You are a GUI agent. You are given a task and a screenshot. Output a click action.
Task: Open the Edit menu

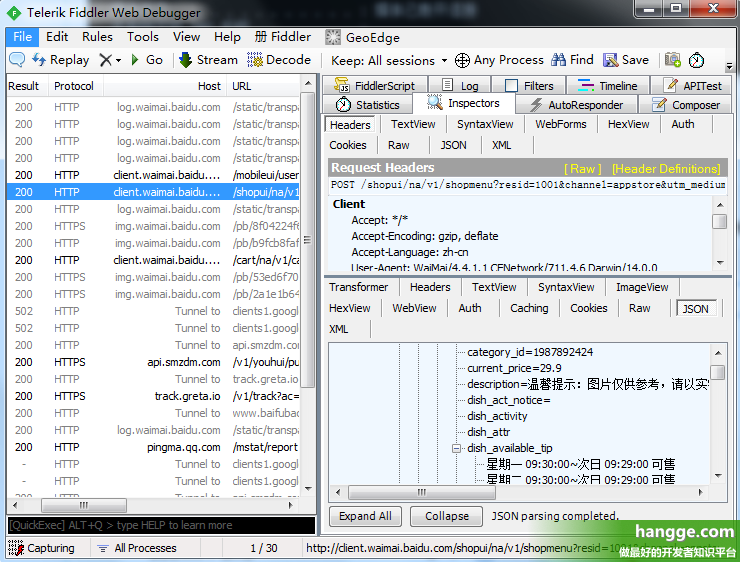57,37
